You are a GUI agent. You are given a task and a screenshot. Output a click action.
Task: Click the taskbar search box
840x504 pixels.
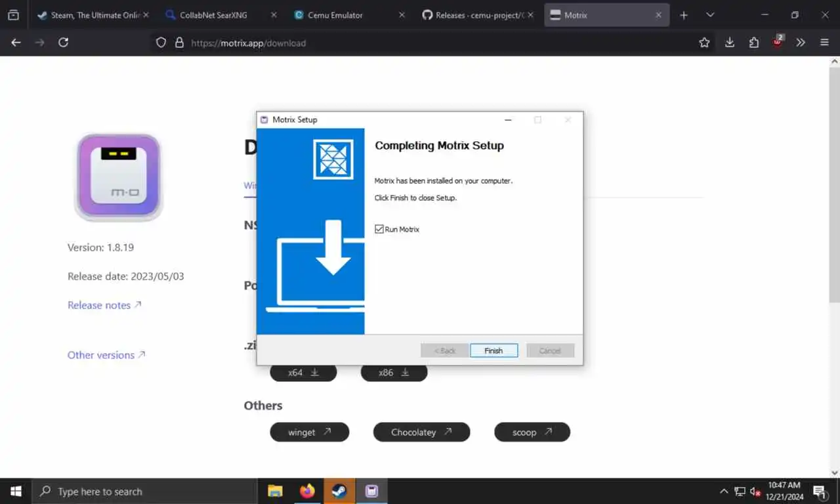click(144, 491)
